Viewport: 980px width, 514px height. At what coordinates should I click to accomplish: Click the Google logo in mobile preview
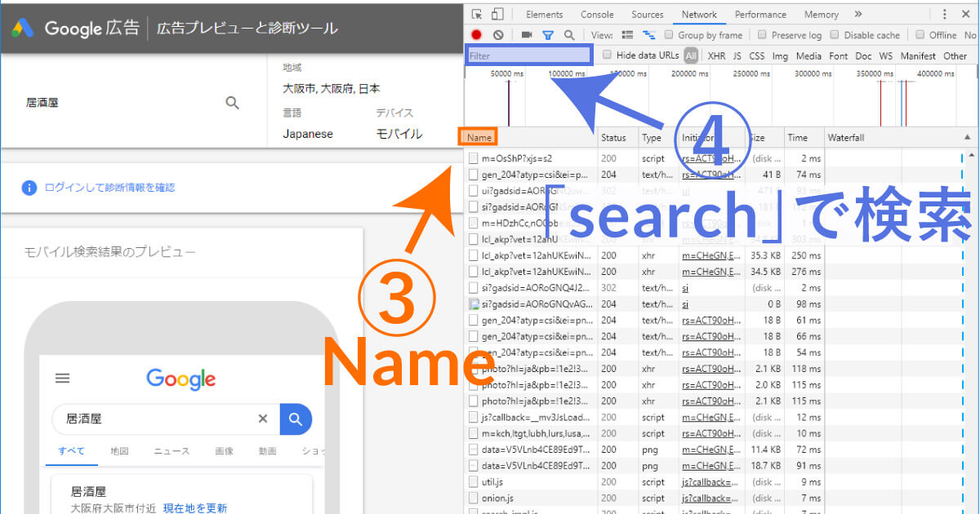pos(181,379)
